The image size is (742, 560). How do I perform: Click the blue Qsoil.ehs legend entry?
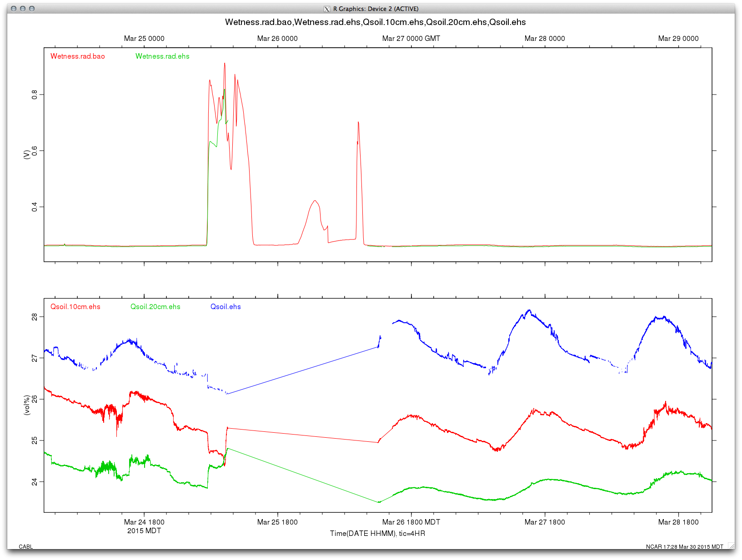(x=226, y=307)
